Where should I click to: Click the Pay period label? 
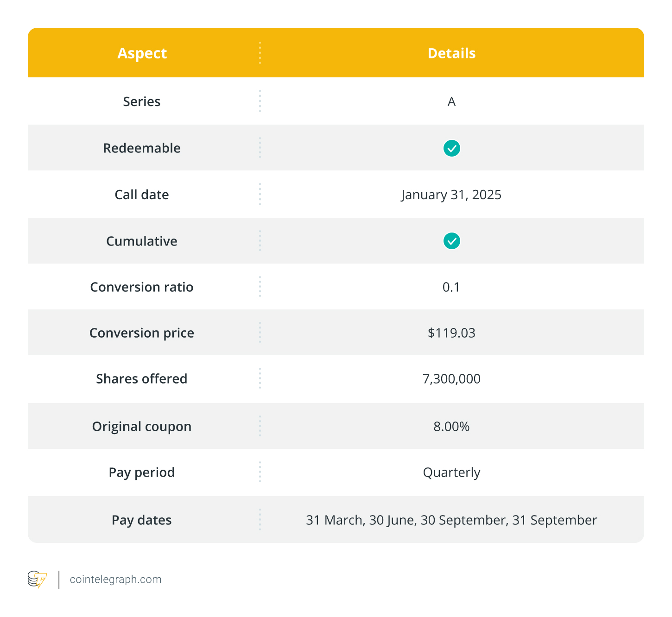tap(142, 472)
